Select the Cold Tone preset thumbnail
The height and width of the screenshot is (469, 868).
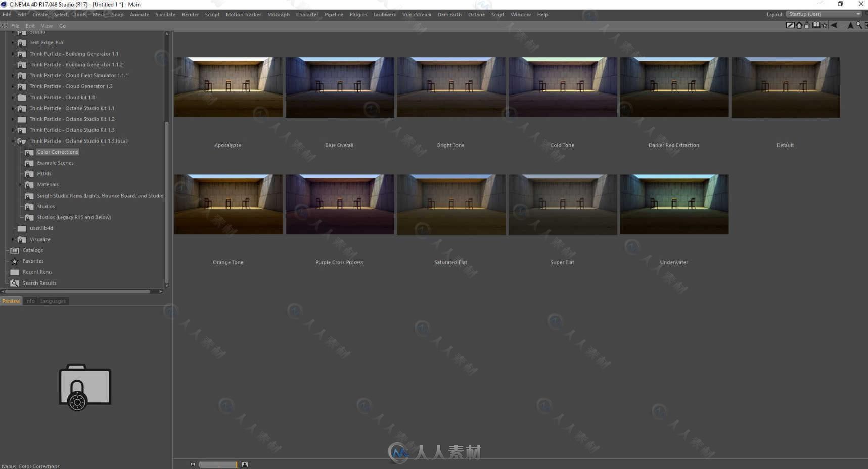tap(563, 87)
